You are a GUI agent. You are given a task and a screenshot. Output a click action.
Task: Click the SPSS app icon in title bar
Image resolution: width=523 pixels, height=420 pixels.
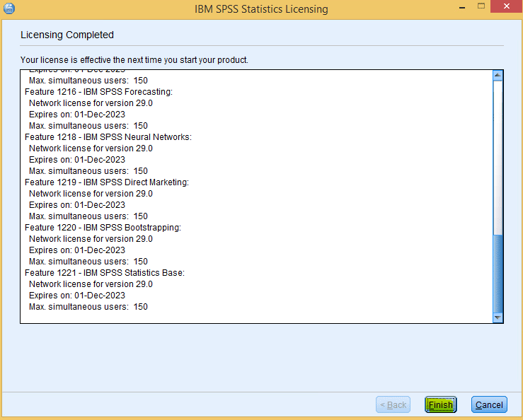click(x=9, y=8)
